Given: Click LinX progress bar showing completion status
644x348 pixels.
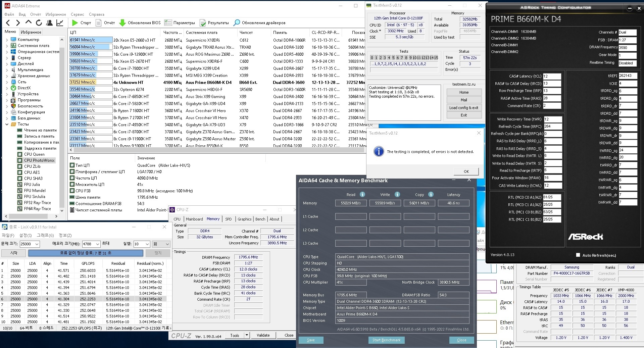Looking at the screenshot, I should (x=86, y=253).
